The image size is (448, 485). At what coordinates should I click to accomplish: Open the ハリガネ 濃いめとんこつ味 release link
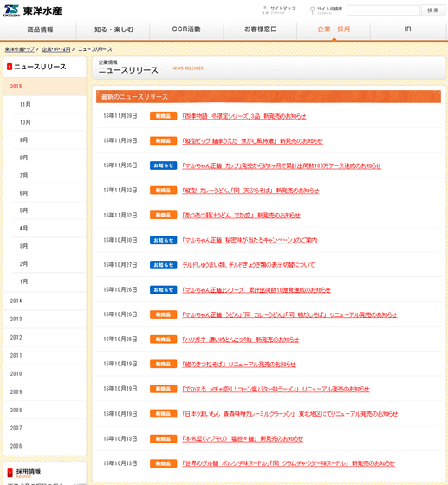click(x=241, y=339)
